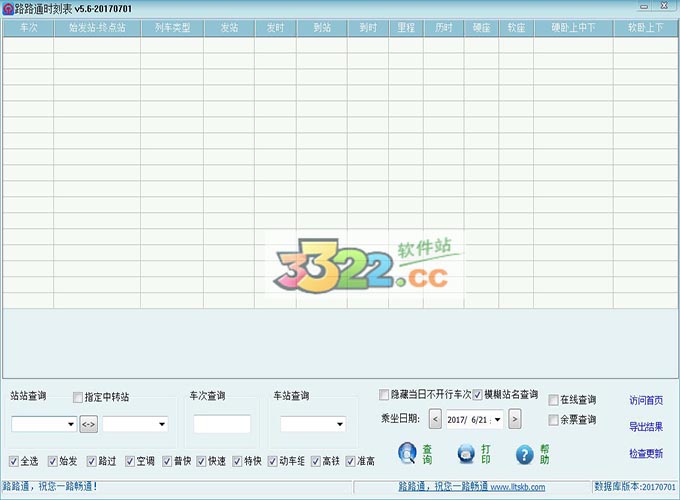Click 软卧上下 column header
This screenshot has height=500, width=680.
[646, 28]
